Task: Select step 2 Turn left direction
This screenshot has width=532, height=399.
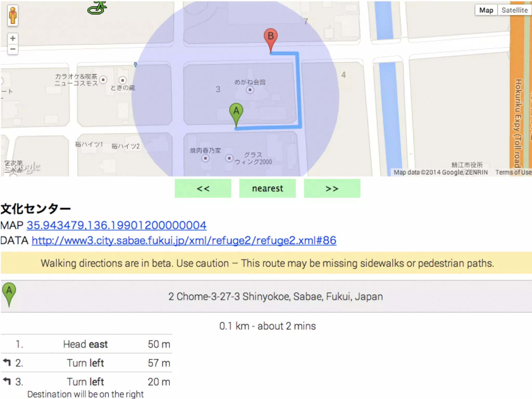Action: (86, 363)
